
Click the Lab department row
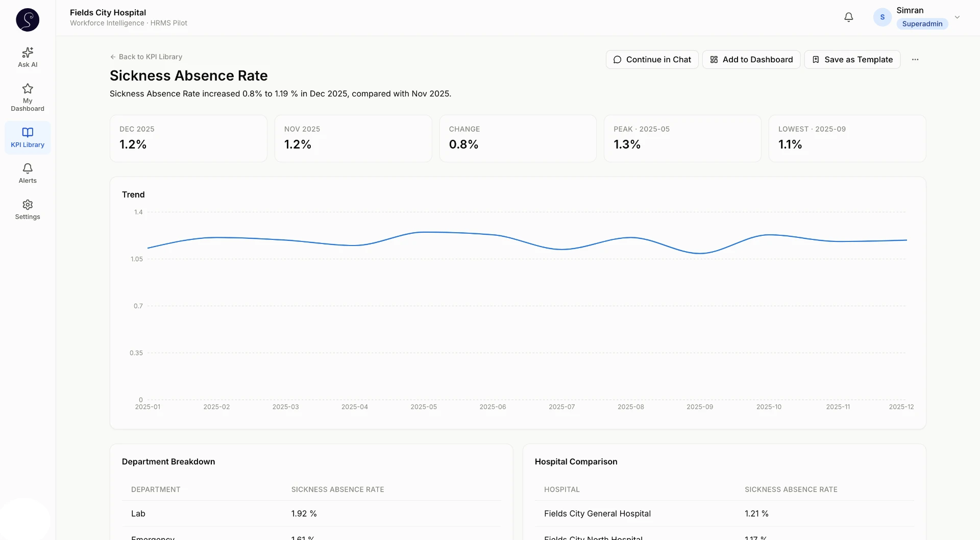[311, 513]
